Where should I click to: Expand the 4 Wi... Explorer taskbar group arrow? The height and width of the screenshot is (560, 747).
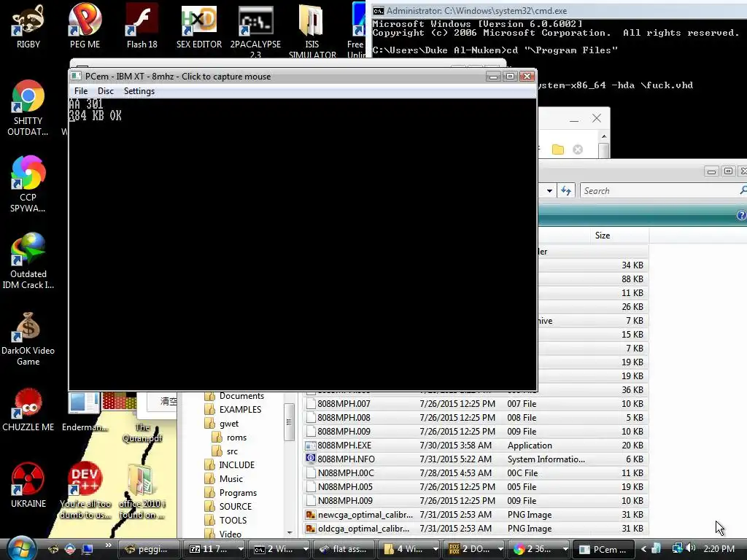click(x=435, y=549)
